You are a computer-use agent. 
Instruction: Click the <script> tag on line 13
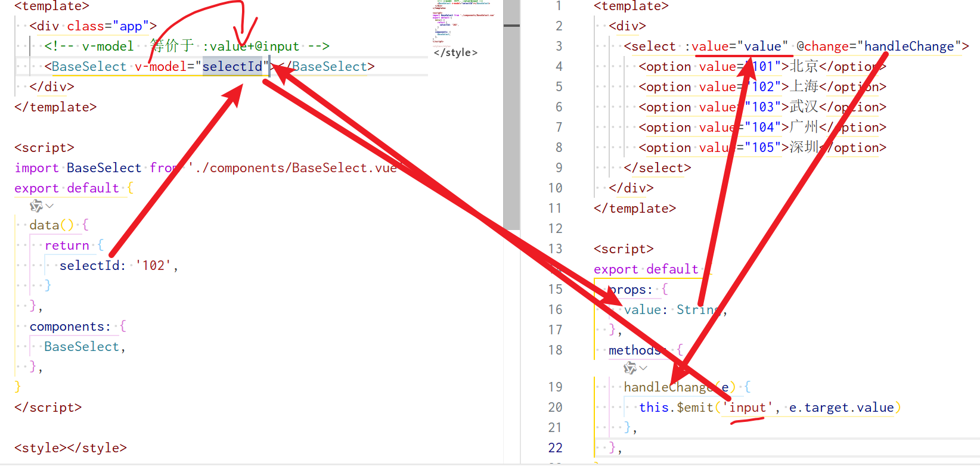pos(624,248)
